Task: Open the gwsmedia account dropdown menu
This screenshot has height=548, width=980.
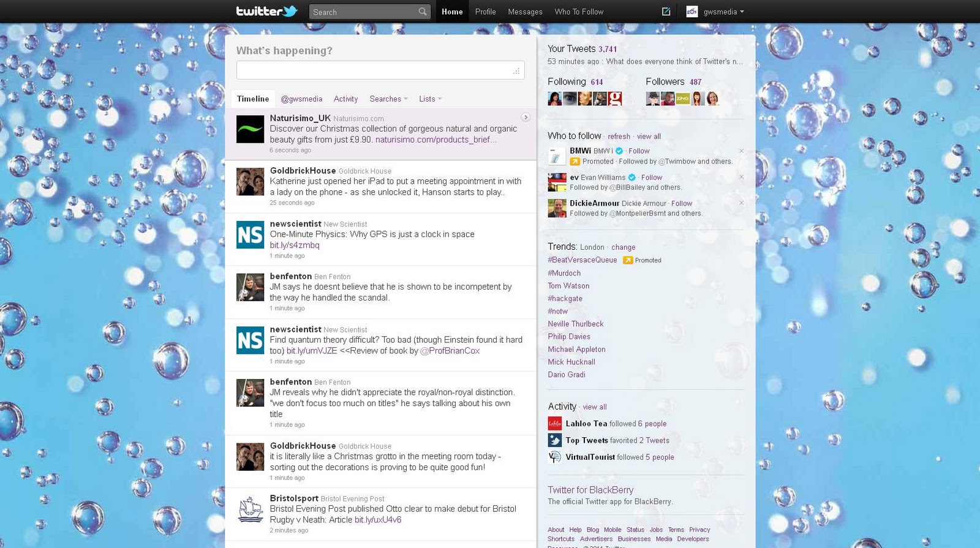Action: pos(723,12)
